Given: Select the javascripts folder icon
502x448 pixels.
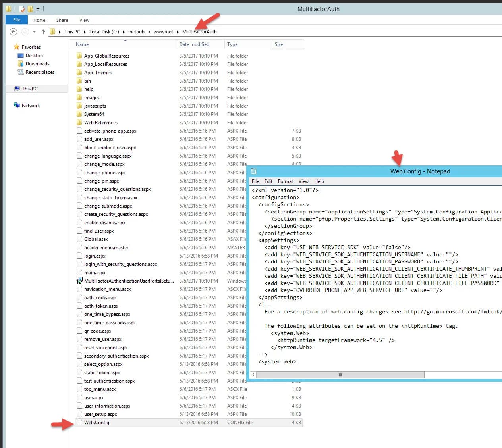Looking at the screenshot, I should coord(79,106).
